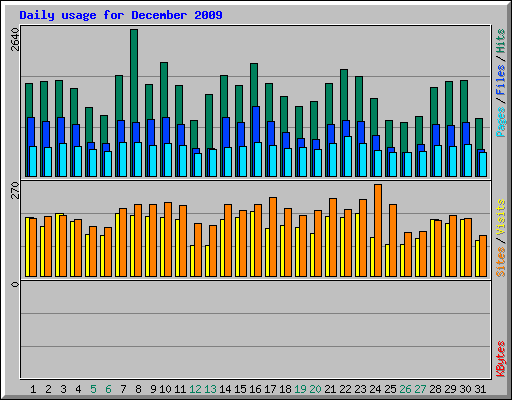
Task: Click the 2640 hits axis label
Action: pyautogui.click(x=15, y=39)
